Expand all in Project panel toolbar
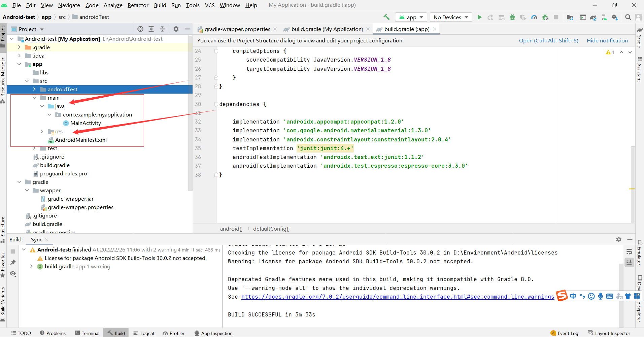Viewport: 644px width, 337px height. (x=151, y=29)
